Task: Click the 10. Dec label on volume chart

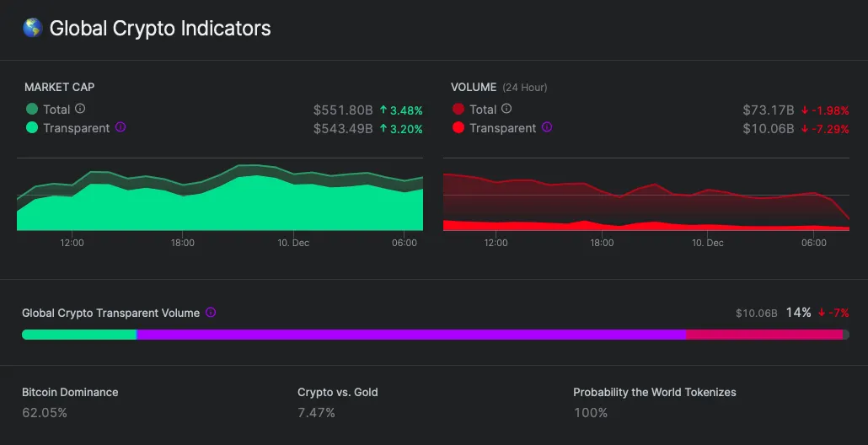Action: click(x=708, y=243)
